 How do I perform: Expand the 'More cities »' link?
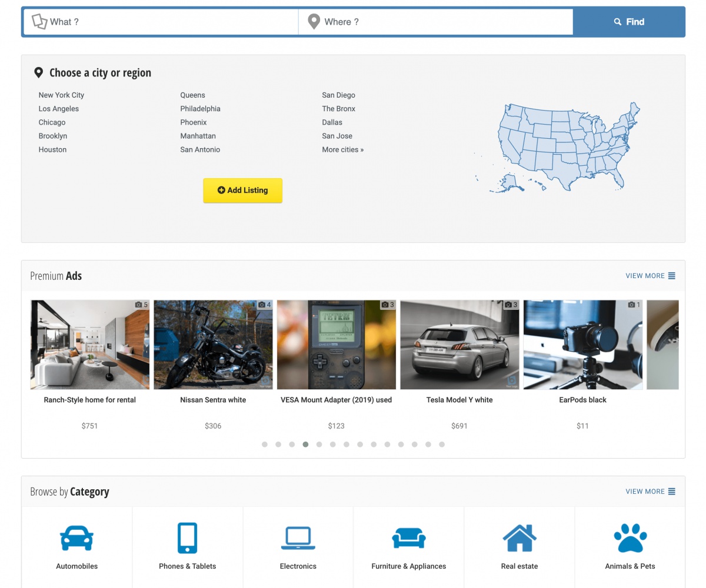tap(342, 150)
